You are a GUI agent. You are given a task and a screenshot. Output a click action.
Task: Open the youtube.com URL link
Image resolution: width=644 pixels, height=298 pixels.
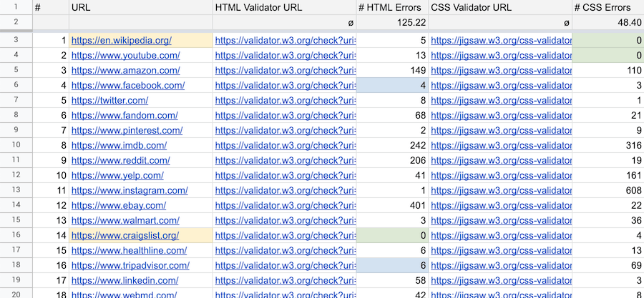pos(126,55)
